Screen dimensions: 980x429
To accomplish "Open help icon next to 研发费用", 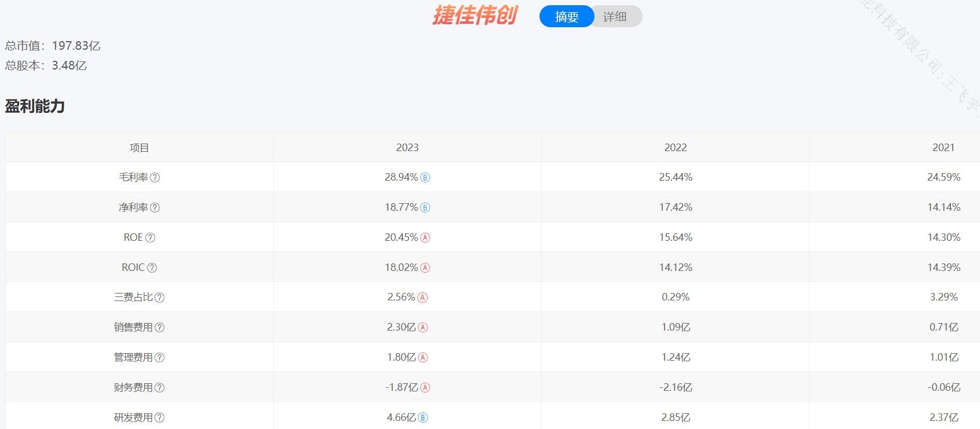I will coord(159,418).
